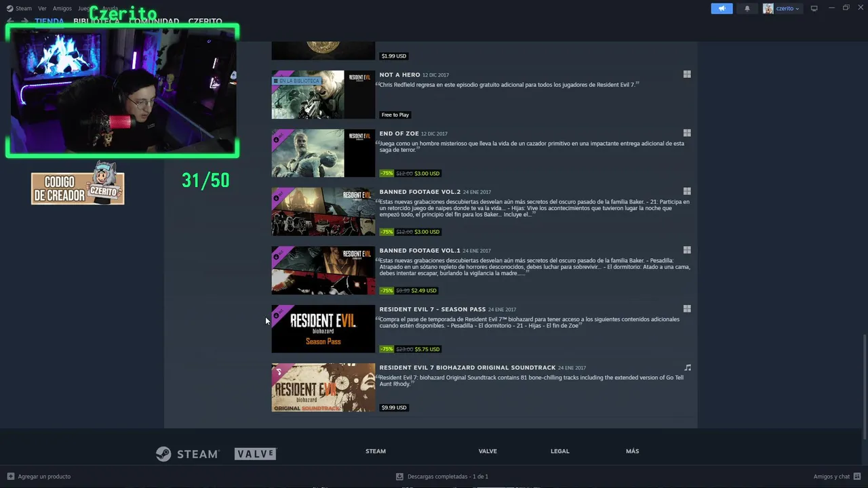Click the Season Pass description text
868x488 pixels.
529,322
